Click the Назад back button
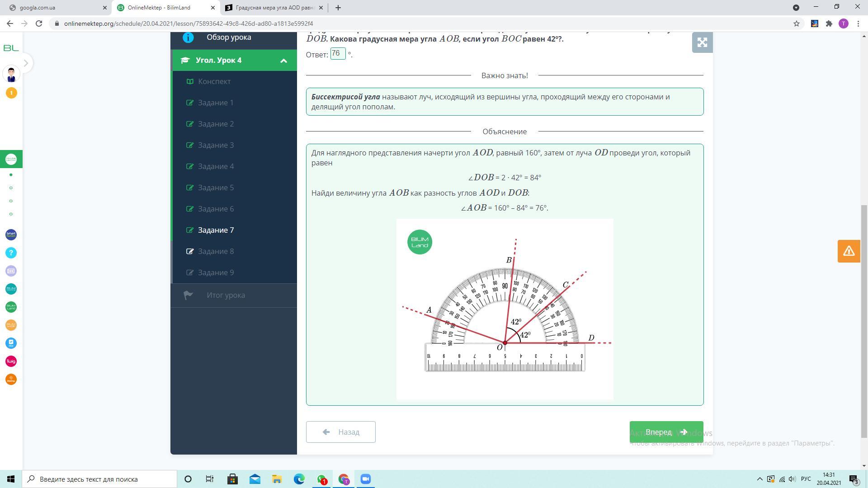 tap(340, 432)
